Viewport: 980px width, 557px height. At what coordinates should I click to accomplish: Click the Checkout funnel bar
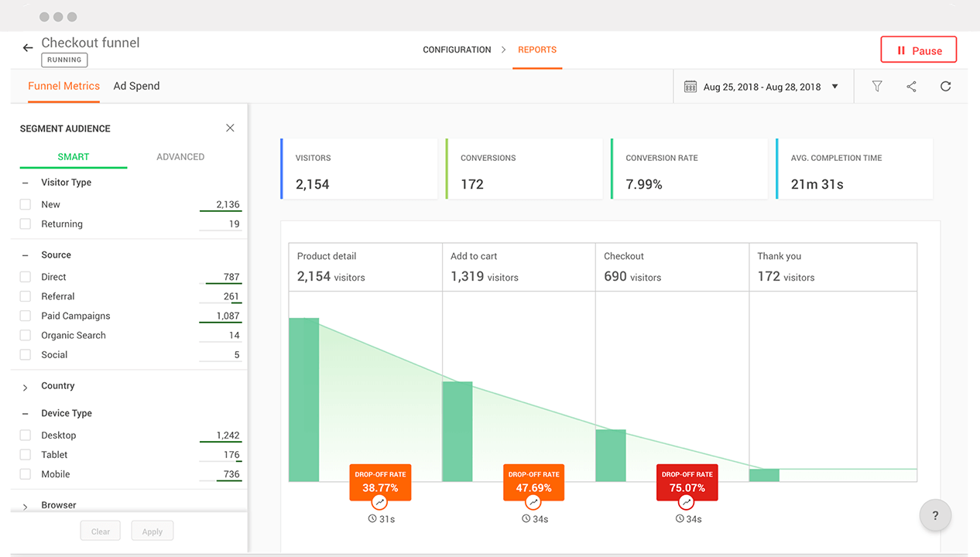[x=611, y=456]
